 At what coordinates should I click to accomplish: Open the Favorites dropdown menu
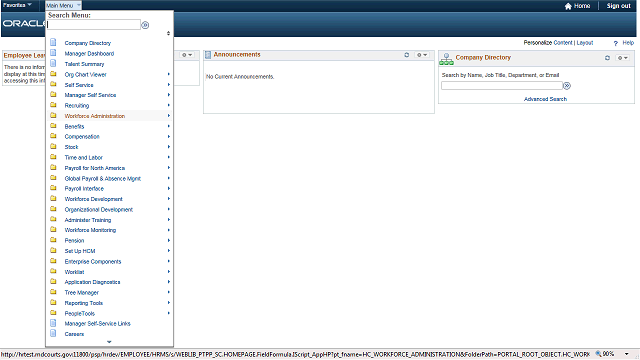click(17, 5)
